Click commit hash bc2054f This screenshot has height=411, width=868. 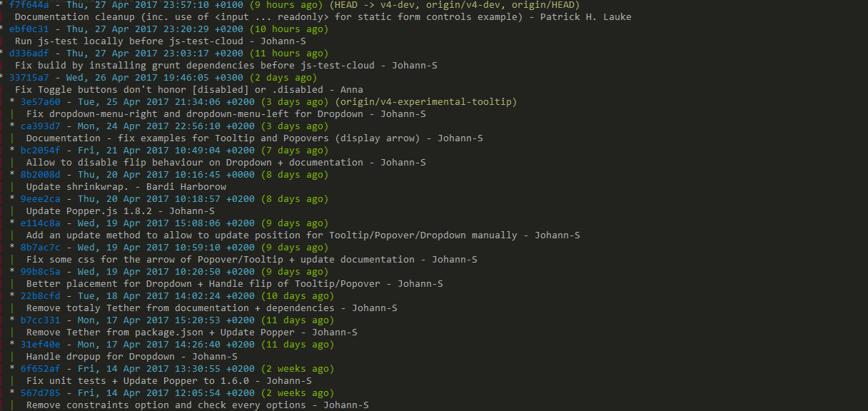tap(41, 151)
